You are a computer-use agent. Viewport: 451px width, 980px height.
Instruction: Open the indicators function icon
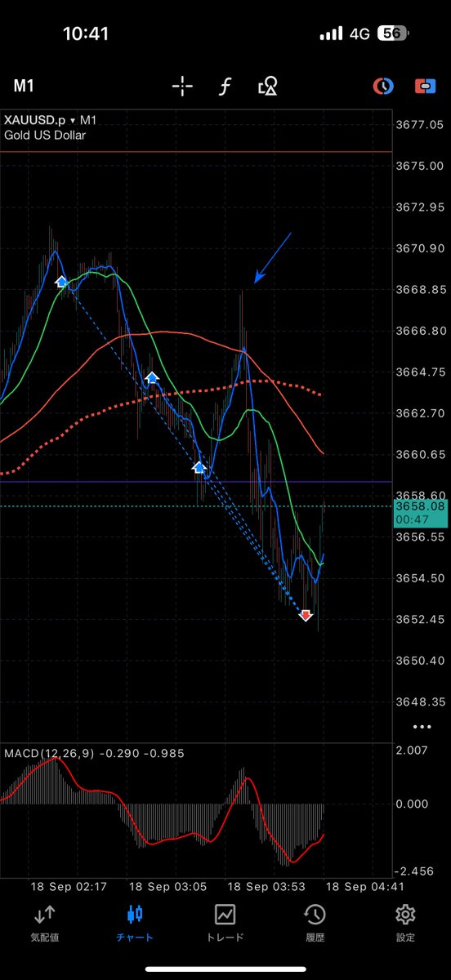(225, 86)
